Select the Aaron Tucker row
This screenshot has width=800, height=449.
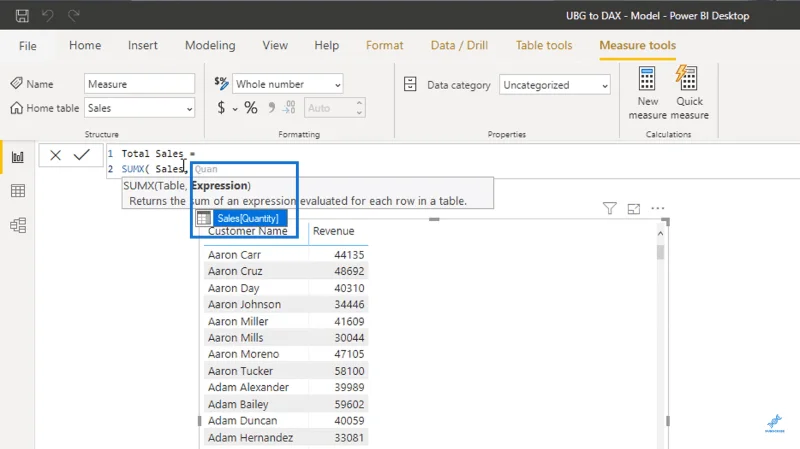286,371
